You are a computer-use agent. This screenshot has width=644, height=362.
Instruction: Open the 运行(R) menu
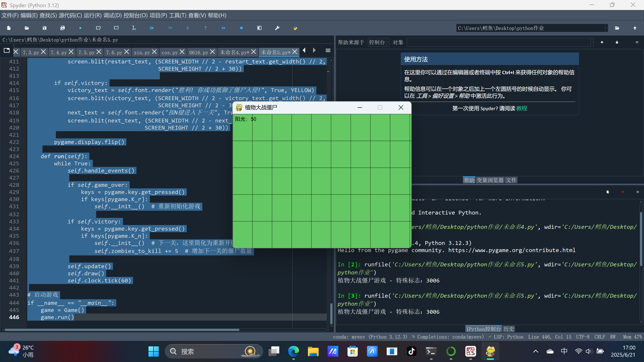[93, 15]
